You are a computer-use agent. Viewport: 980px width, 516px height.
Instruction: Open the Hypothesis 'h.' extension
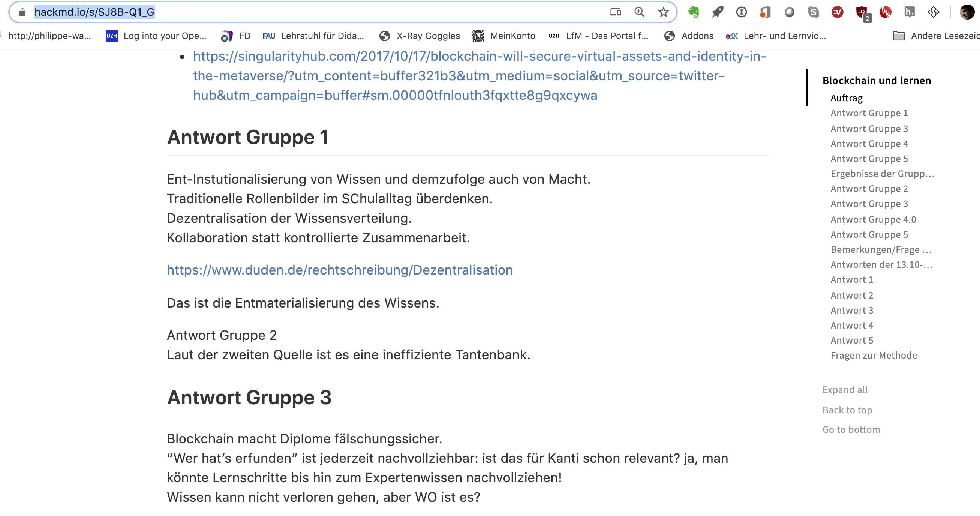tap(909, 12)
